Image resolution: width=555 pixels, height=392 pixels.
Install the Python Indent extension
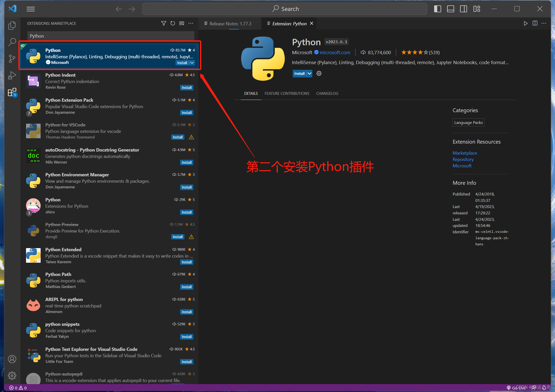186,88
